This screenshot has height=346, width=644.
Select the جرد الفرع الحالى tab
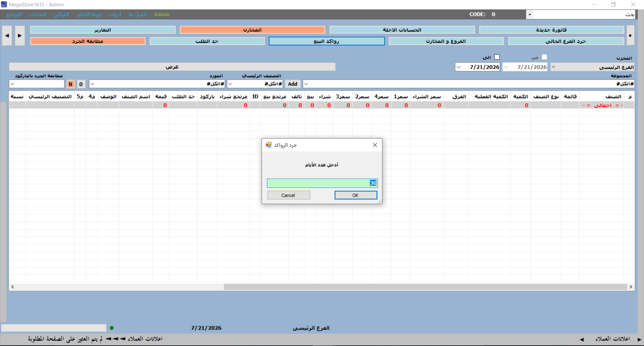tap(566, 41)
